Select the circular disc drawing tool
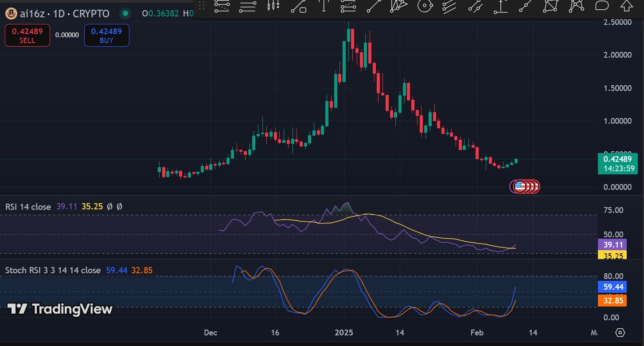Viewport: 644px width, 346px height. [424, 6]
